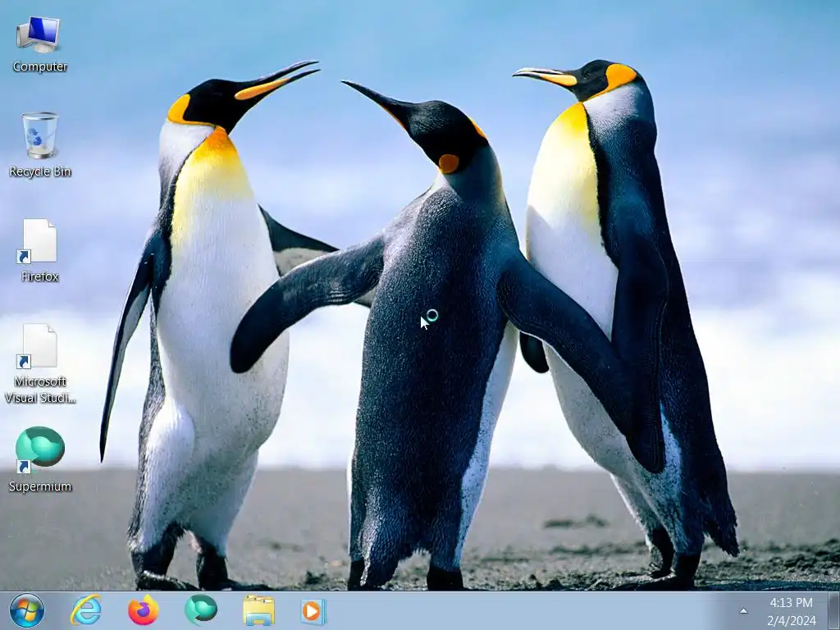Viewport: 840px width, 630px height.
Task: Click the 'Supermium' label text
Action: pos(40,486)
